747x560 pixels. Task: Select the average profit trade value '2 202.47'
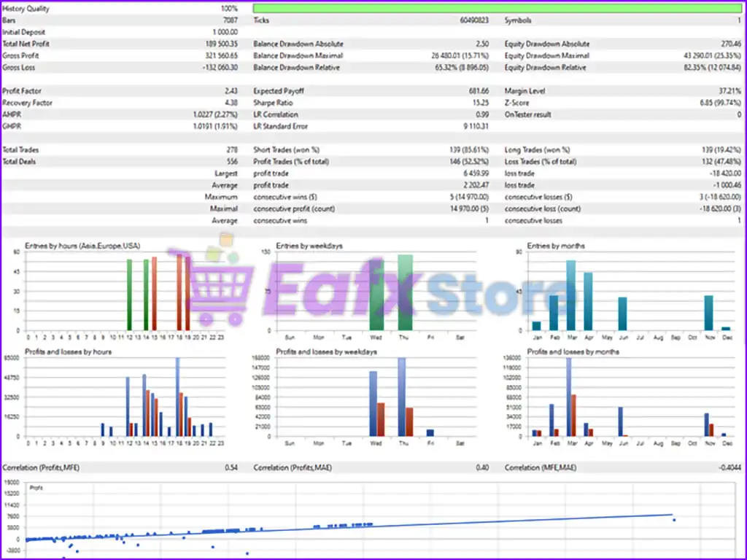pyautogui.click(x=476, y=185)
